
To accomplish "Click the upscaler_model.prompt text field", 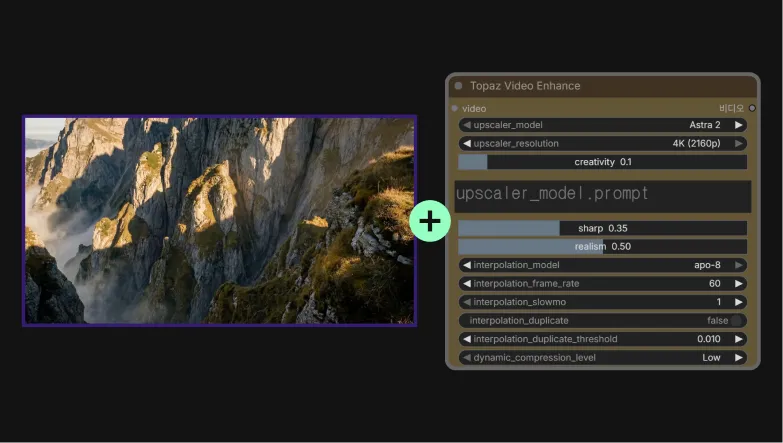I will coord(603,196).
